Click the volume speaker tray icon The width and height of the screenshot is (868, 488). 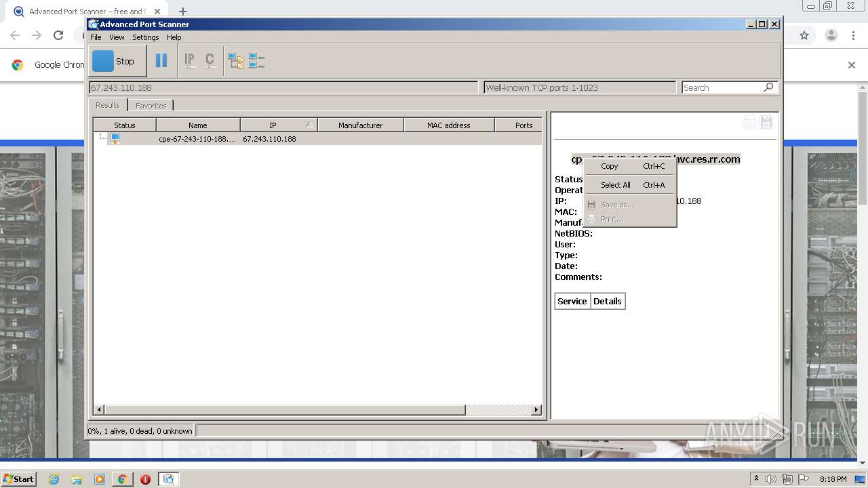771,479
